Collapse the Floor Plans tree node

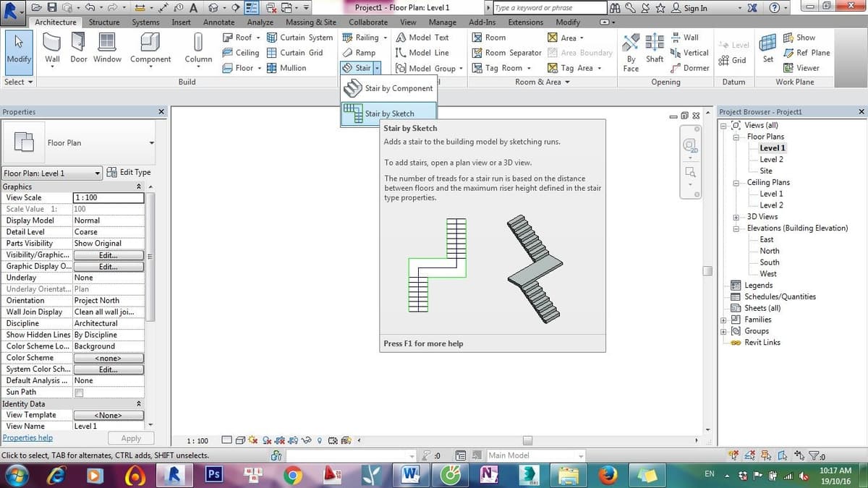click(x=736, y=137)
